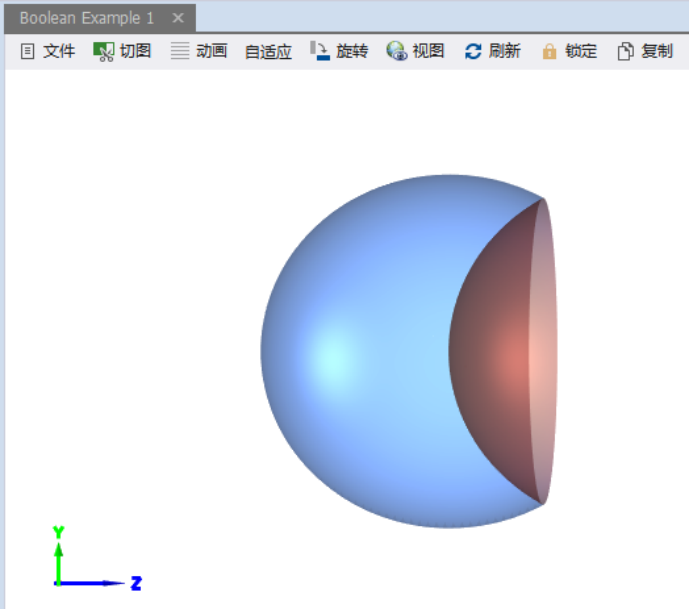The width and height of the screenshot is (691, 609).
Task: Click the Z axis label on the triad
Action: [136, 583]
